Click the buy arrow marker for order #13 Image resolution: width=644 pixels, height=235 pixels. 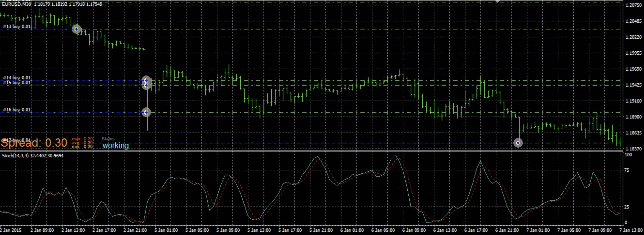point(76,29)
